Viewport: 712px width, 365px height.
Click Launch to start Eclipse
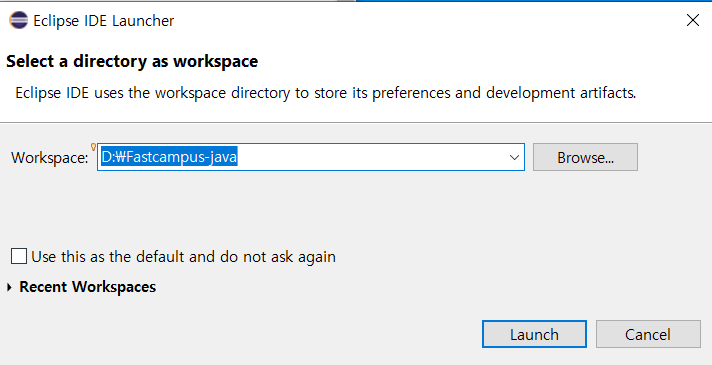[534, 334]
